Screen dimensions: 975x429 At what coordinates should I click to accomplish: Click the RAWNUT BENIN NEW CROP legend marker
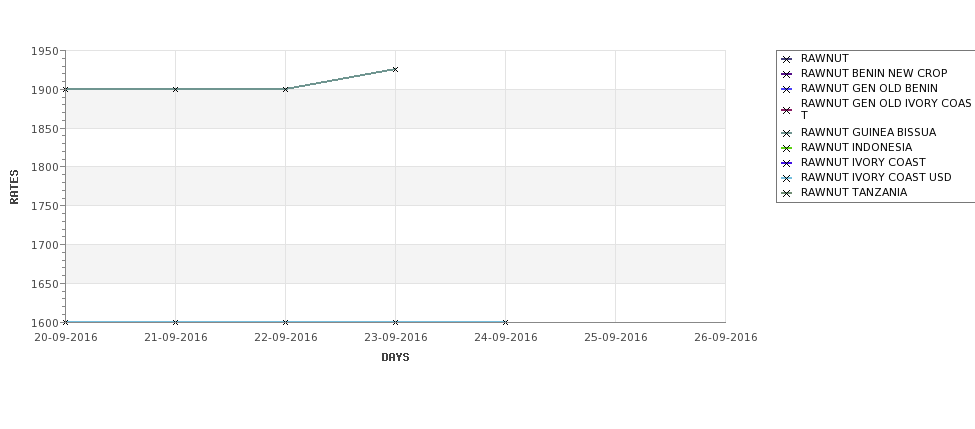(787, 74)
